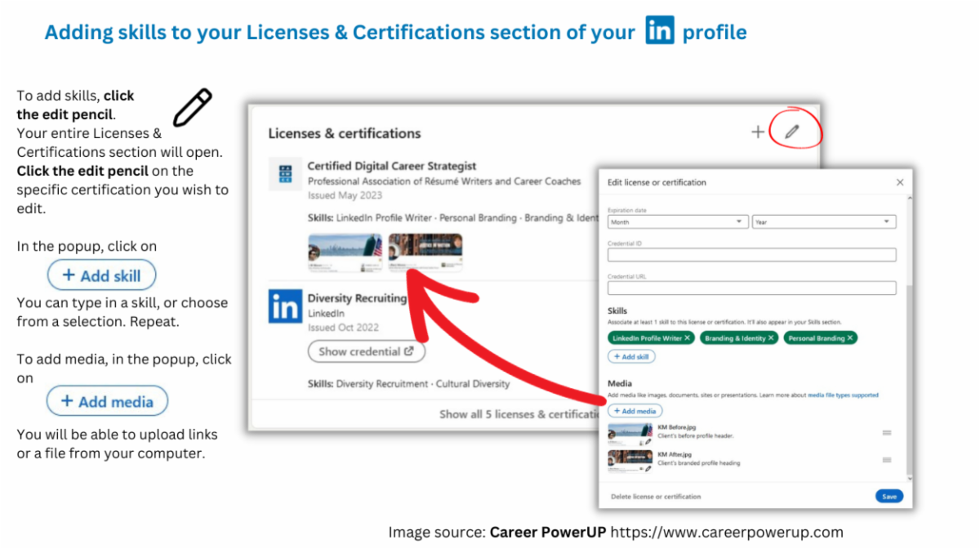Open the Year expiration date dropdown
The width and height of the screenshot is (980, 549).
point(823,221)
